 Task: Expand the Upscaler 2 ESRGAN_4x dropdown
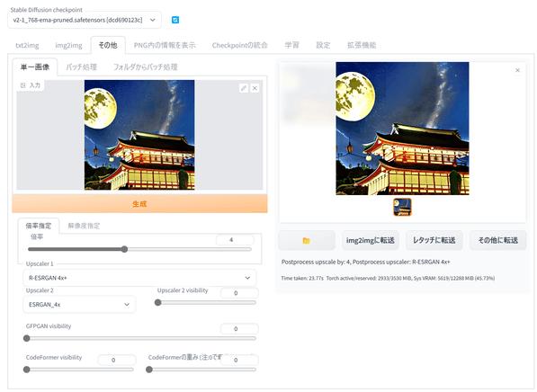(79, 305)
